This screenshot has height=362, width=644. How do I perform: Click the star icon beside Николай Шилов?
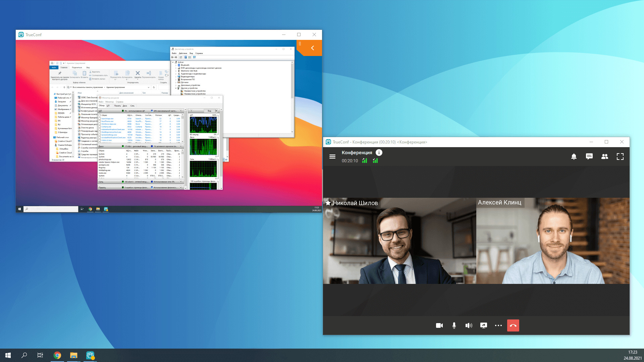click(328, 203)
